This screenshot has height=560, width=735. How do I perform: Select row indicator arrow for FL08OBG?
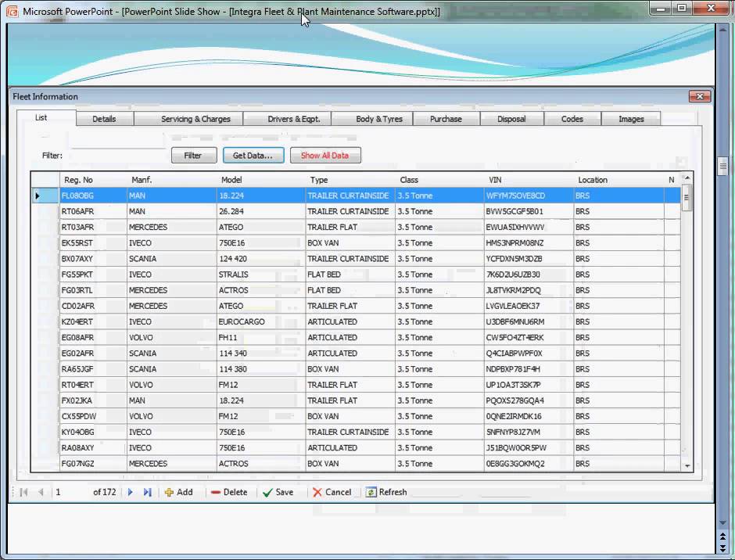[38, 196]
